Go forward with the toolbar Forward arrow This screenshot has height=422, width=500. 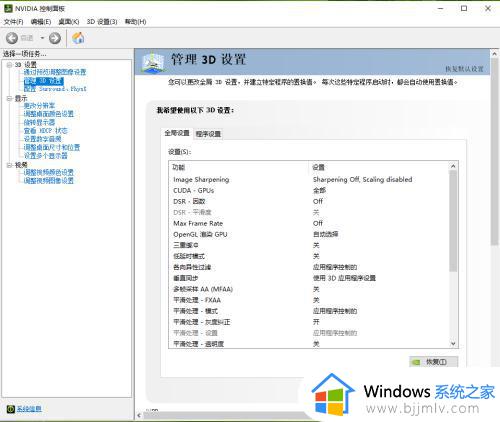(x=55, y=38)
